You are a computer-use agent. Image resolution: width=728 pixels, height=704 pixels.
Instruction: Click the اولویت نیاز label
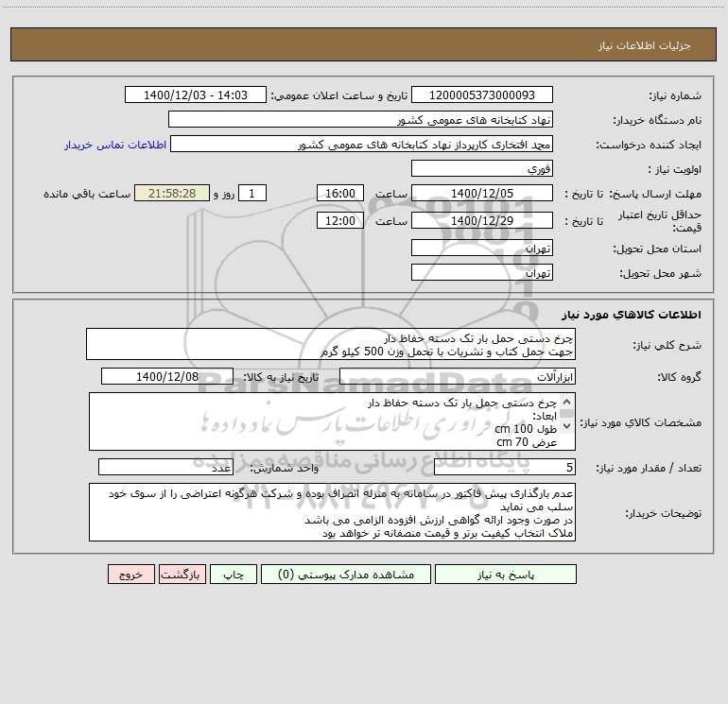click(675, 169)
